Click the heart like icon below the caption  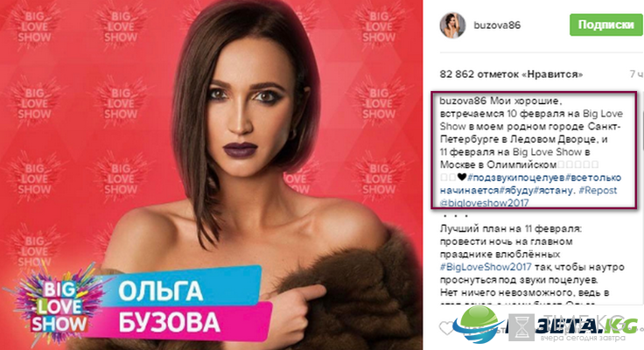point(446,328)
